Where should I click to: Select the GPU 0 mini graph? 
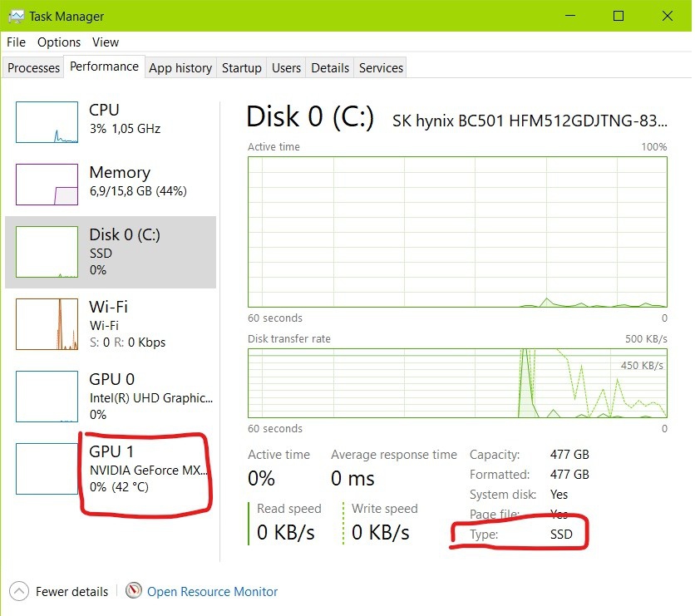point(47,397)
